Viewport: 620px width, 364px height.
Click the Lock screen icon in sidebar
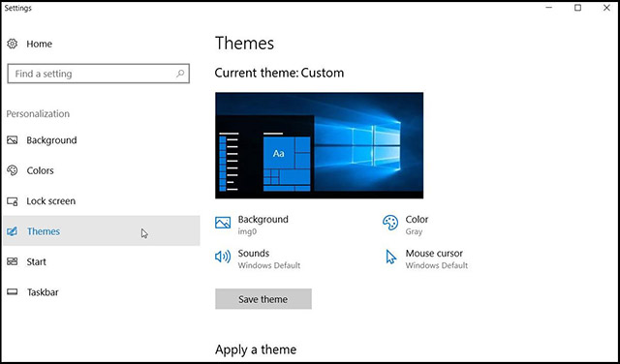click(13, 201)
